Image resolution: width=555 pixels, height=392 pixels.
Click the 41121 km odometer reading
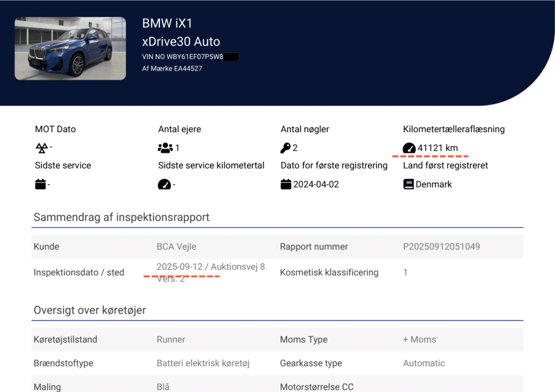(437, 148)
